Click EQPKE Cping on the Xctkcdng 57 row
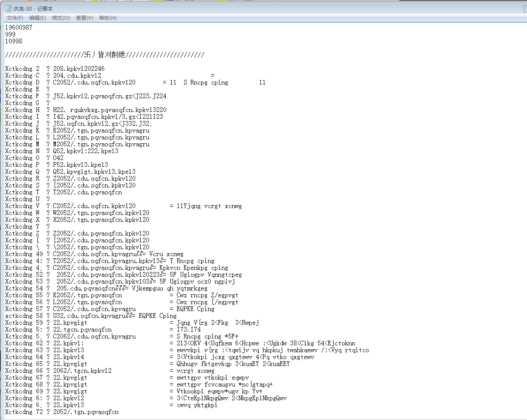The width and height of the screenshot is (527, 420). coord(195,309)
